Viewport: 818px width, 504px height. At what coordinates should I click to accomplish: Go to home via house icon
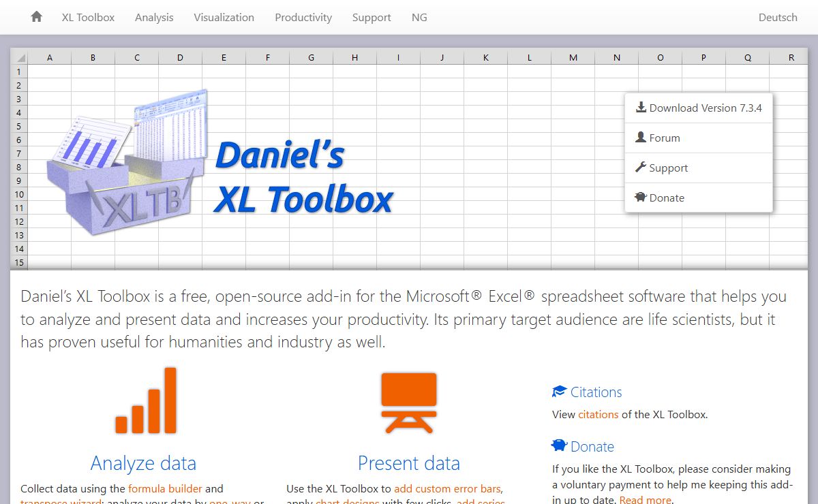[36, 17]
